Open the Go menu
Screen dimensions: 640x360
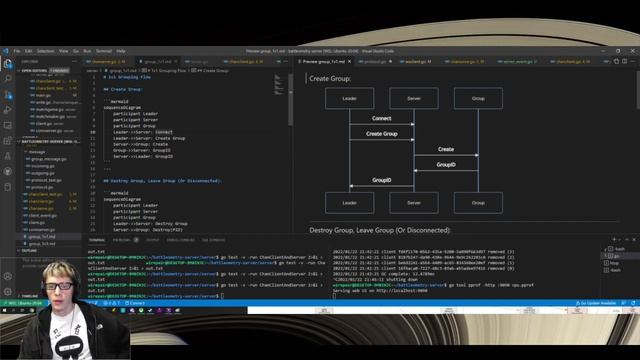[x=76, y=51]
